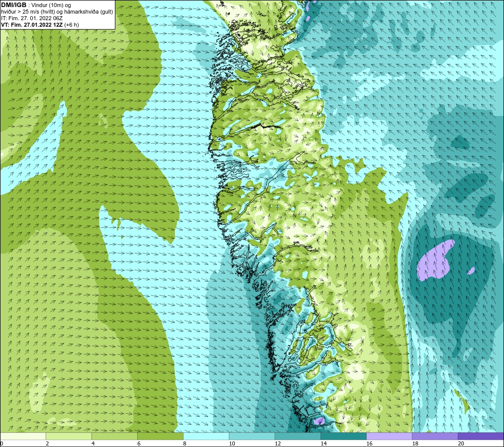Click the legend value "2"
The height and width of the screenshot is (447, 504).
[x=47, y=443]
